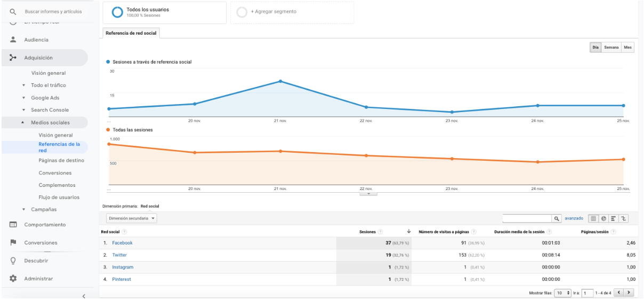Select the Referencia de red social tab
The height and width of the screenshot is (300, 644).
tap(131, 33)
